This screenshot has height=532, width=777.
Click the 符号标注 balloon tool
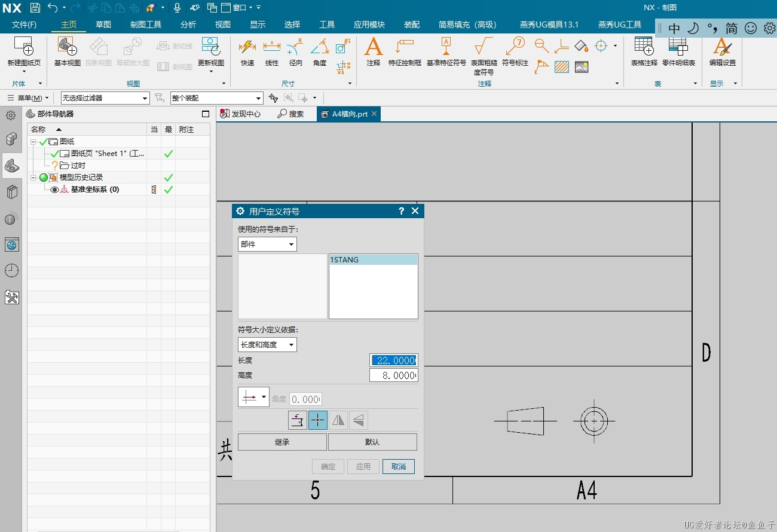click(515, 52)
